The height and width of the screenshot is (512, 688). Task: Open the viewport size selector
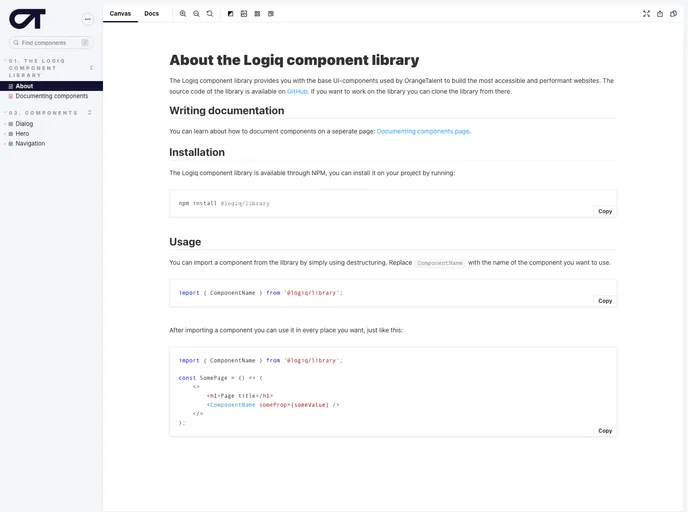(x=271, y=14)
